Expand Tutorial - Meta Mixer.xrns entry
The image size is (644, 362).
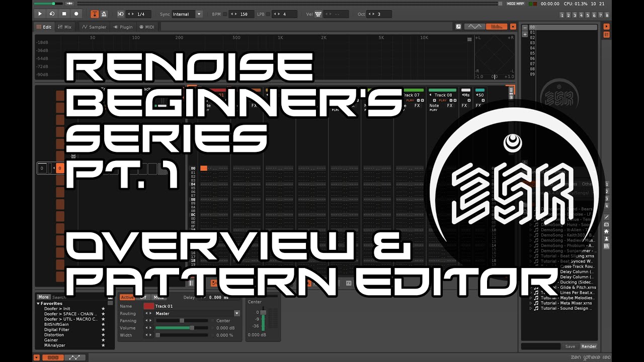[x=530, y=303]
